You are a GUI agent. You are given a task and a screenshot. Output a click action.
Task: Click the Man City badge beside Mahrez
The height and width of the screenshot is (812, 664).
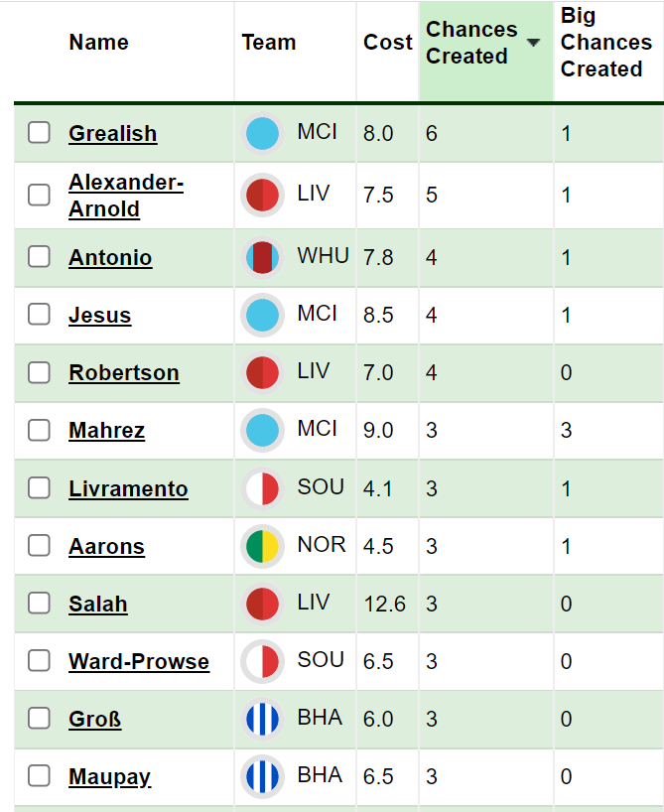263,430
